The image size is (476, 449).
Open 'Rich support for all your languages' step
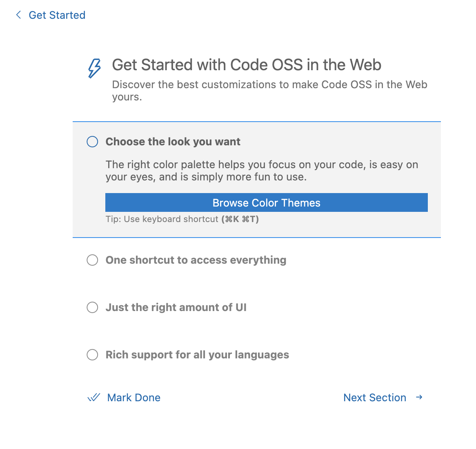pyautogui.click(x=197, y=355)
